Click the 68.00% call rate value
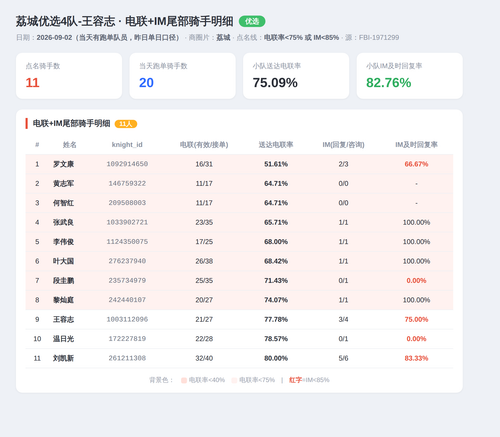Image resolution: width=500 pixels, height=437 pixels. click(x=276, y=242)
